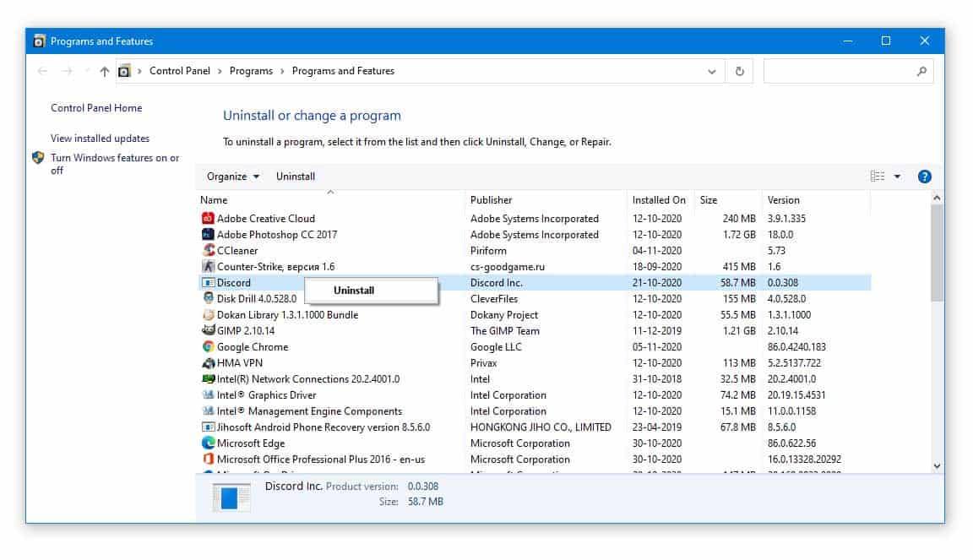Click the forward navigation arrow
The image size is (973, 560).
tap(67, 72)
